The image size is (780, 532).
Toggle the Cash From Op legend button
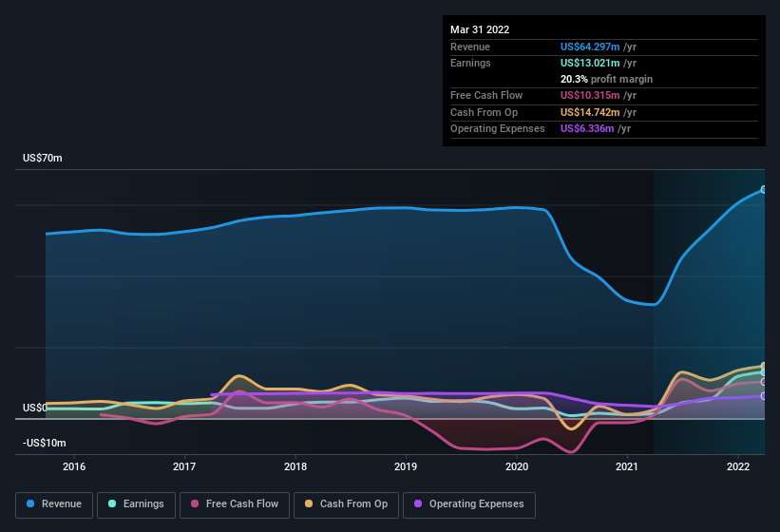click(x=346, y=505)
